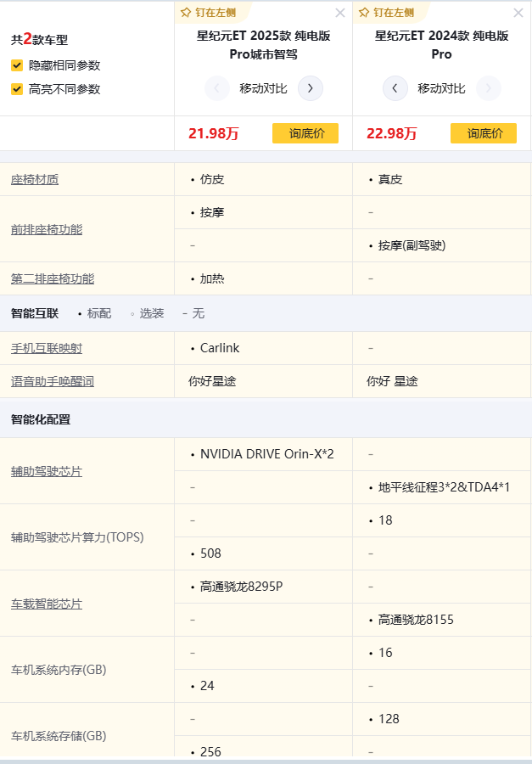532x764 pixels.
Task: Open 车载智能芯片 parameter link
Action: [47, 604]
